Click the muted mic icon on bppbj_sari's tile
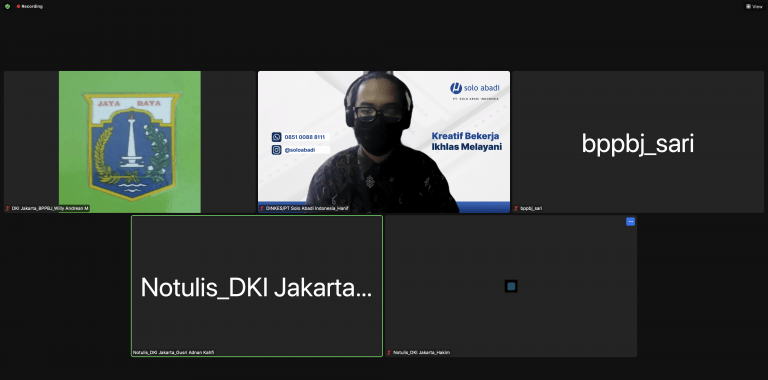The width and height of the screenshot is (768, 380). [x=516, y=208]
